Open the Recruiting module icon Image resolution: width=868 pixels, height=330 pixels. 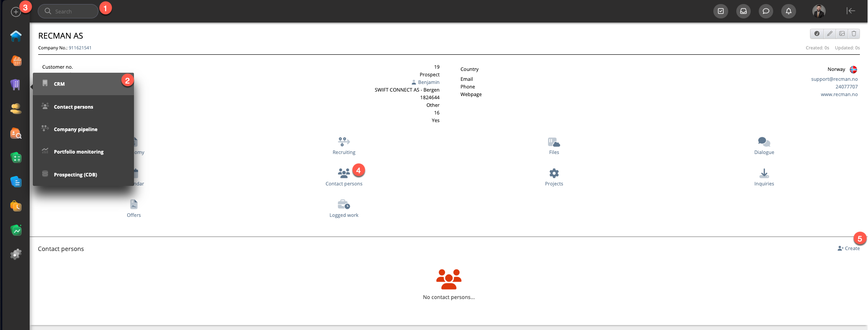344,142
